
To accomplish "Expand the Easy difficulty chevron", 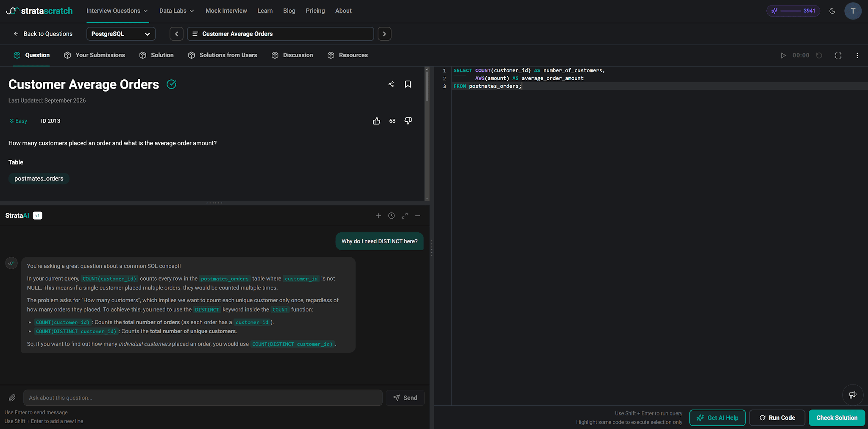I will (12, 121).
